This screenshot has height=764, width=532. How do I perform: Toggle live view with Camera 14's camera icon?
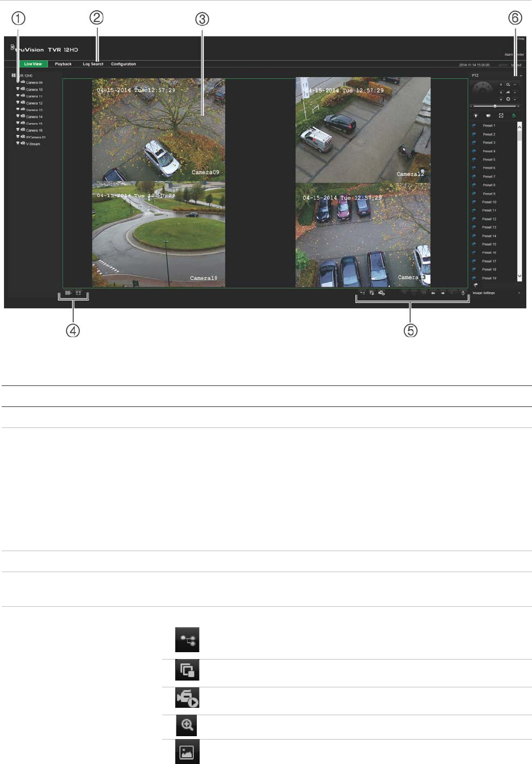pyautogui.click(x=23, y=116)
